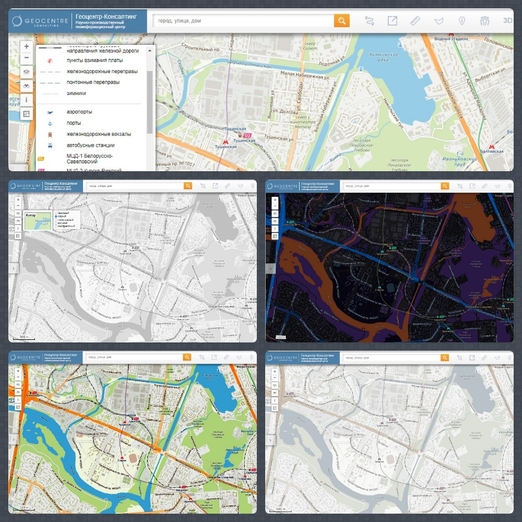Click the legend panel scrollbar thumb
522x522 pixels.
tap(150, 102)
